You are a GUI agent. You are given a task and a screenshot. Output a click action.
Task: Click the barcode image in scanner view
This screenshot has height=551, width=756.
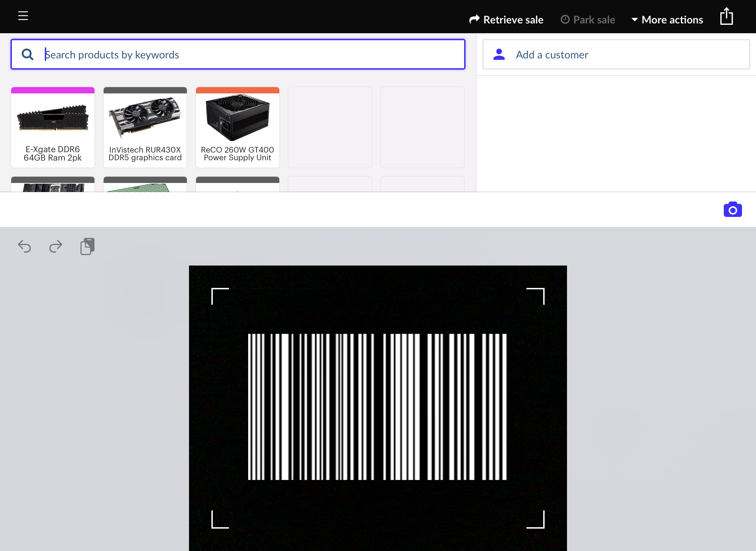[377, 407]
